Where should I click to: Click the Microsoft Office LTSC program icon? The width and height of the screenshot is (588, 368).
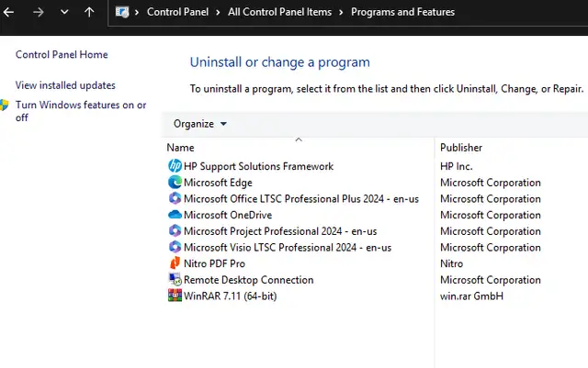tap(175, 198)
